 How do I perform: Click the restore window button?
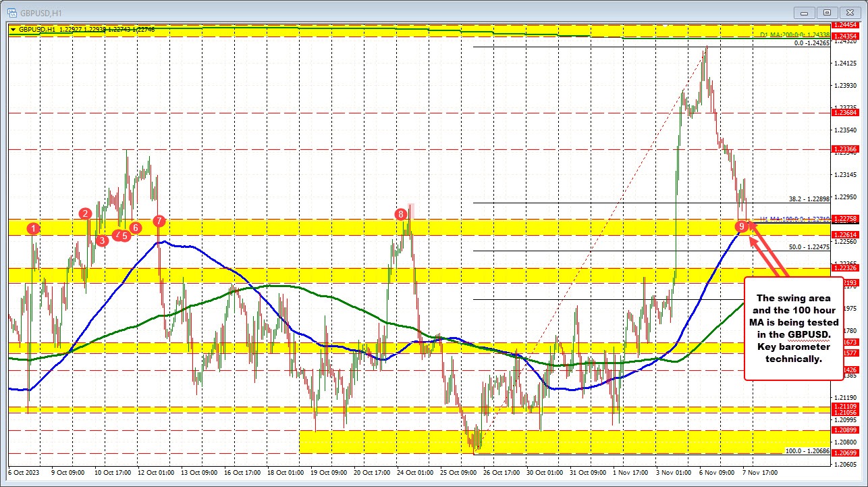point(826,12)
